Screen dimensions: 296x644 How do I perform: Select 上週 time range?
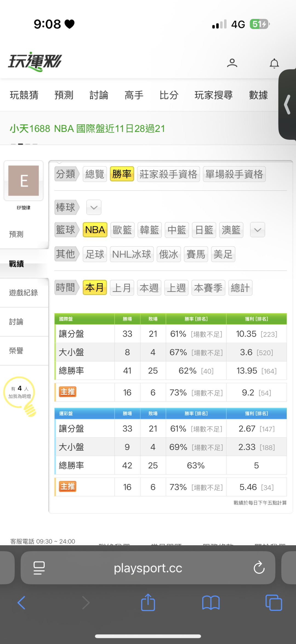(x=176, y=288)
